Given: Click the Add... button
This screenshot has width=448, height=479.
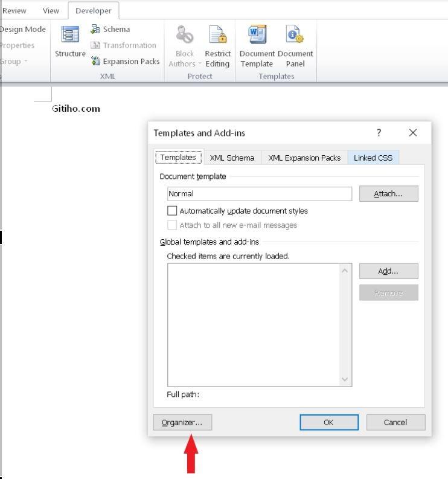Looking at the screenshot, I should [x=388, y=271].
